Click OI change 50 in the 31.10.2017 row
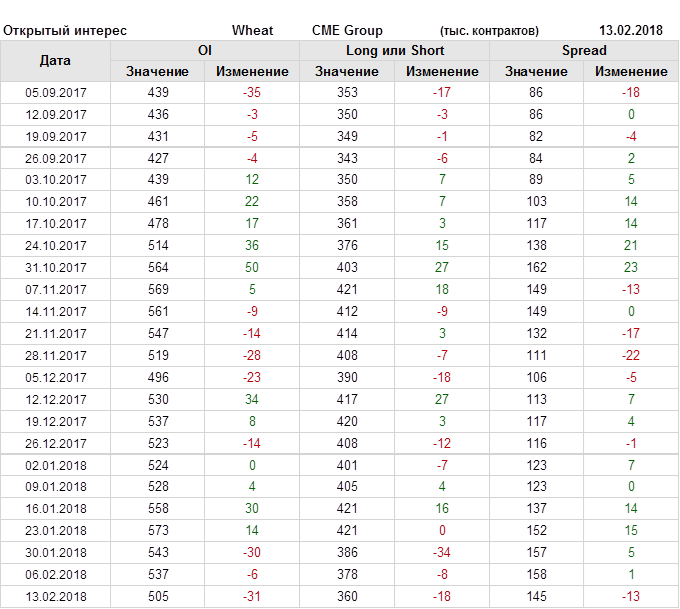 [252, 268]
